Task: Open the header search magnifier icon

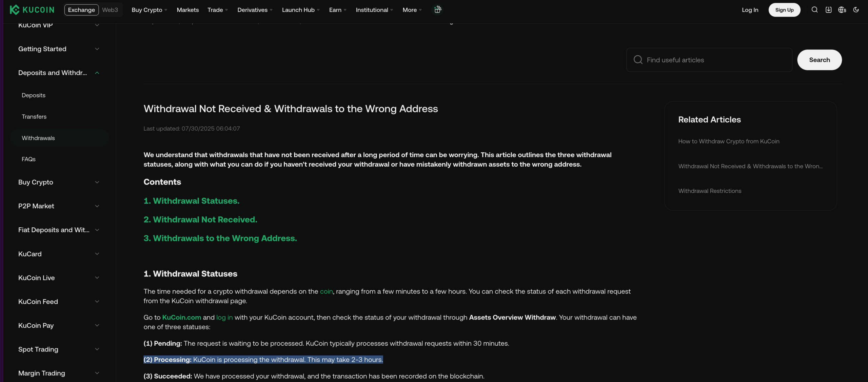Action: [x=814, y=10]
